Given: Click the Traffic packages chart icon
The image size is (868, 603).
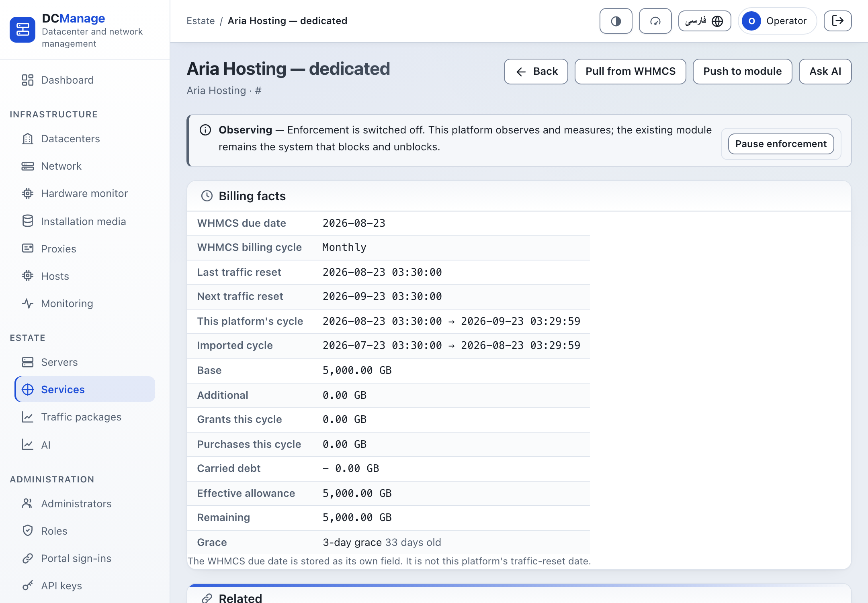Looking at the screenshot, I should click(28, 417).
